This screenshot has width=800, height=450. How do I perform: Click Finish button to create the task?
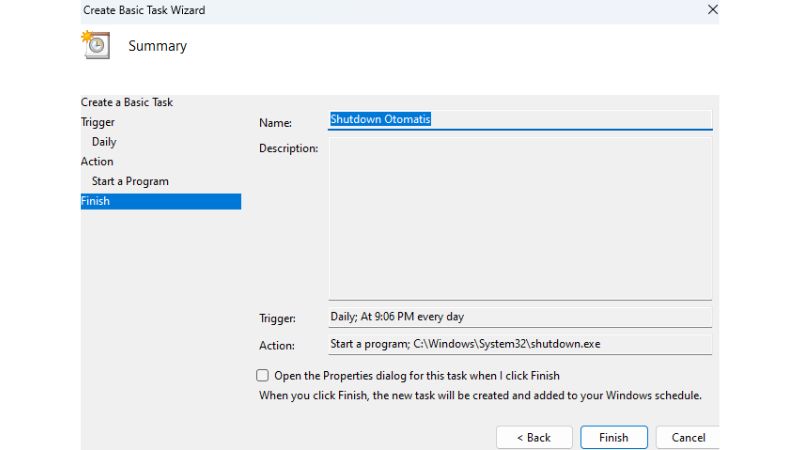[x=613, y=437]
